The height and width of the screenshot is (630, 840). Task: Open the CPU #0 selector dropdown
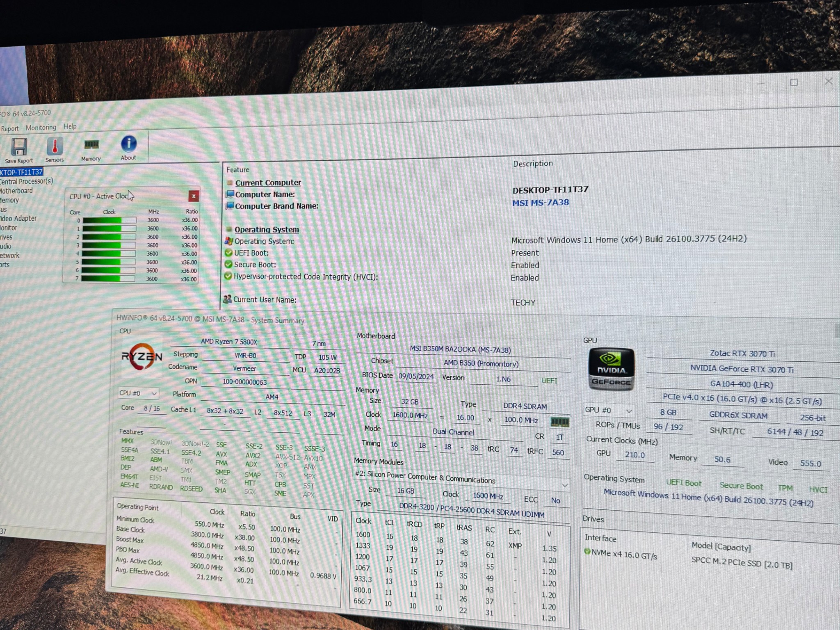coord(138,393)
